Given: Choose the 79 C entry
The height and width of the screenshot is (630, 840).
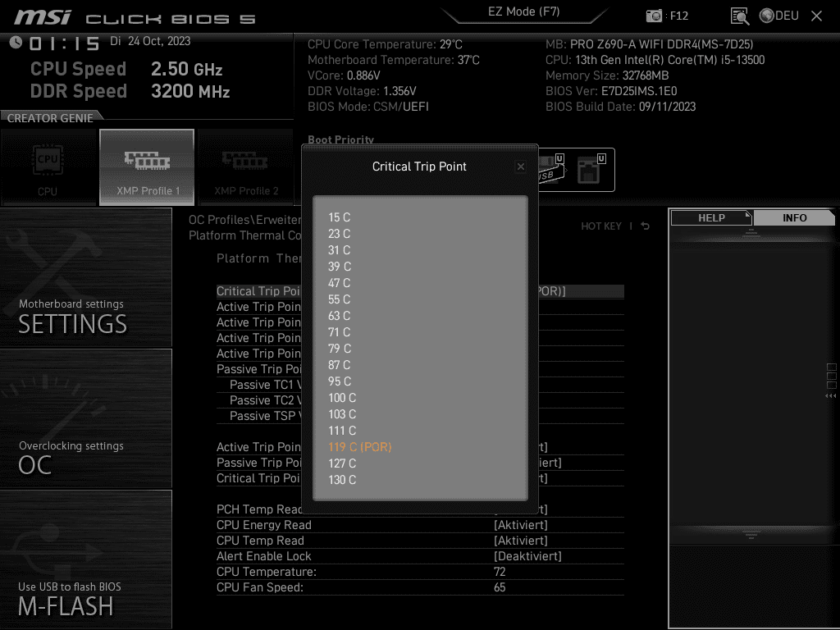Looking at the screenshot, I should pyautogui.click(x=339, y=349).
